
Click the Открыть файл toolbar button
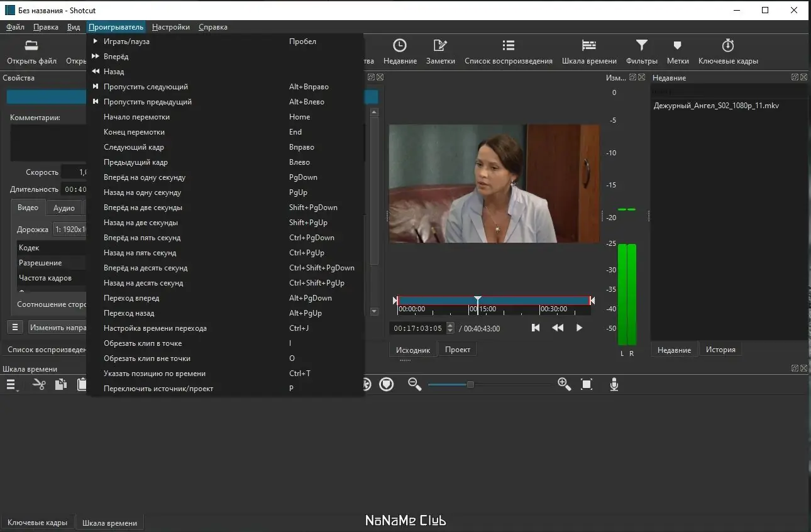pyautogui.click(x=31, y=52)
